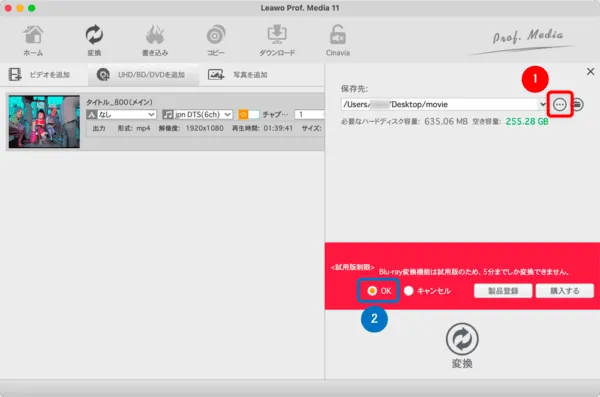
Task: Open the jpn DTS(6ch) audio dropdown
Action: (x=197, y=114)
